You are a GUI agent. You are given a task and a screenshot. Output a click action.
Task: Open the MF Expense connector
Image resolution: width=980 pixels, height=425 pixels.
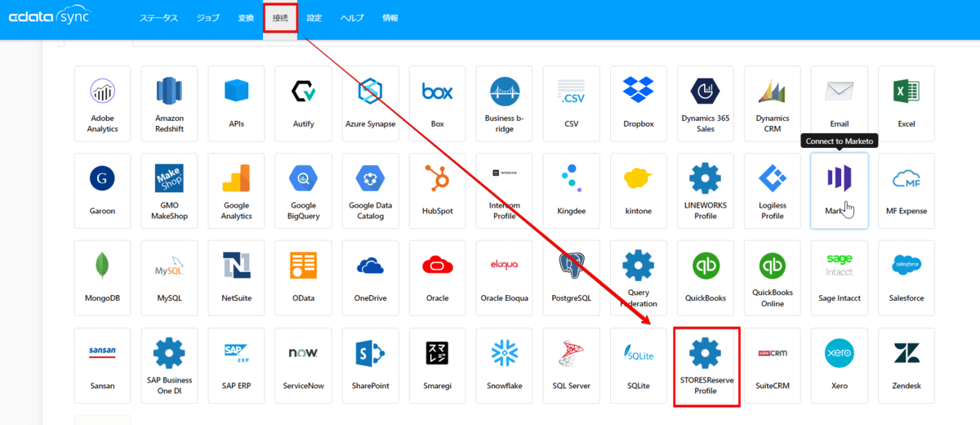pos(906,190)
